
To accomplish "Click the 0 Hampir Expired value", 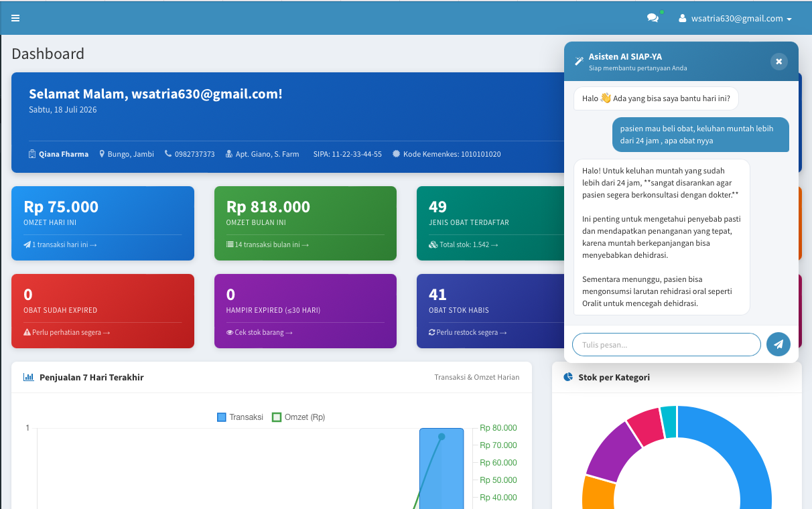I will (x=230, y=295).
